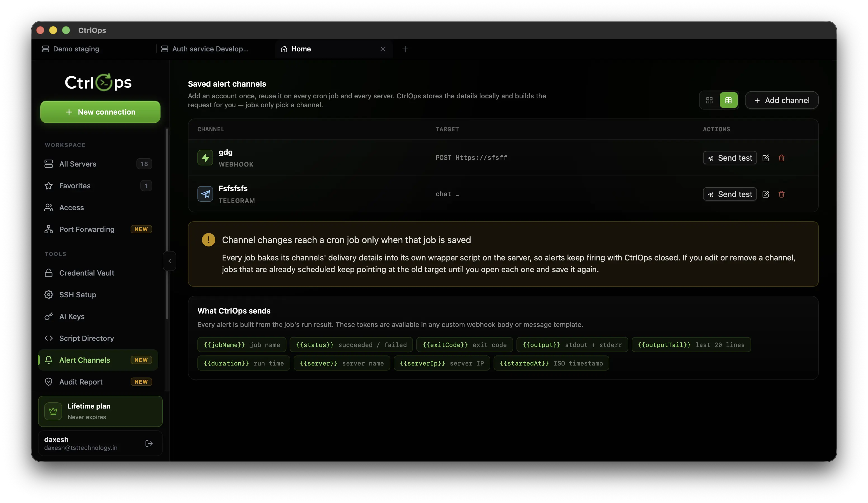
Task: Open All Servers in sidebar
Action: click(x=98, y=164)
